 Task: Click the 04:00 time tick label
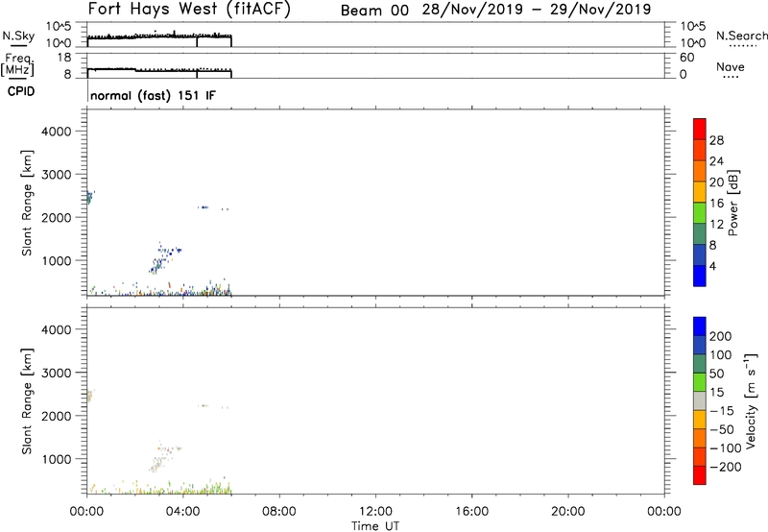[x=182, y=512]
